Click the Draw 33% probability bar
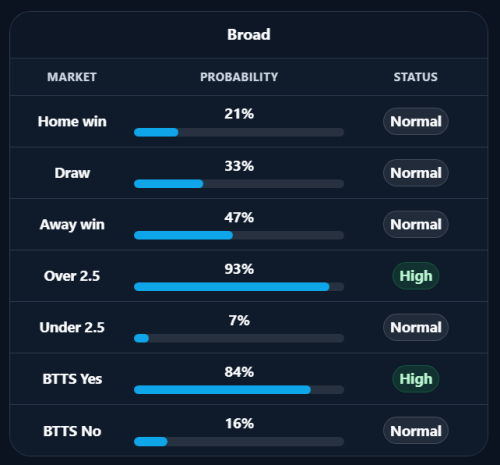Screen dimensions: 500x465 click(x=239, y=184)
